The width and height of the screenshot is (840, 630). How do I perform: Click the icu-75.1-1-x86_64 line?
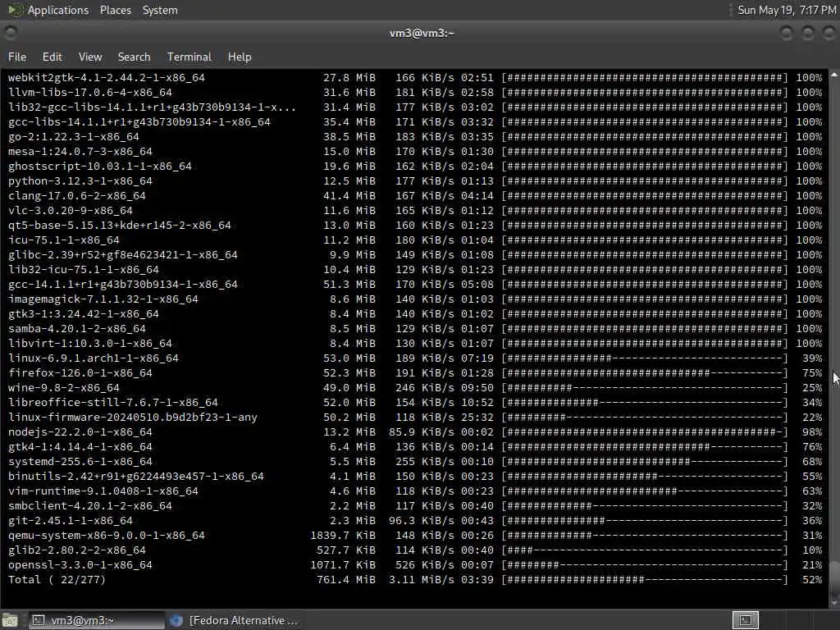coord(415,240)
